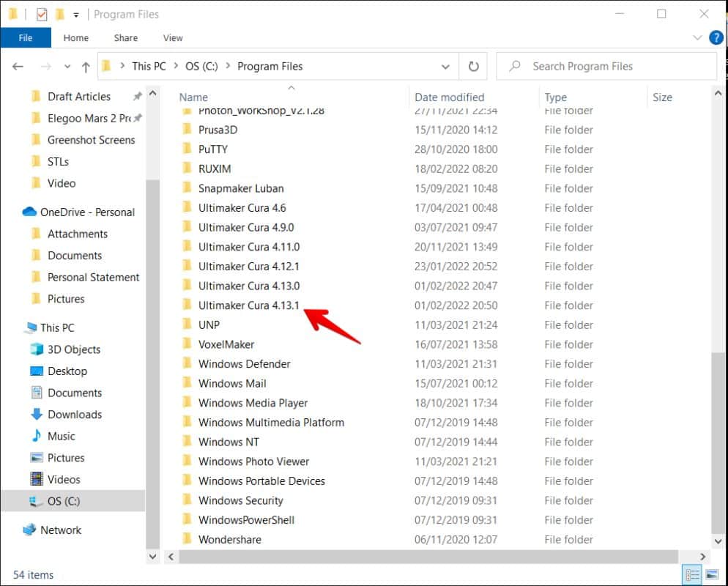Image resolution: width=728 pixels, height=586 pixels.
Task: Open the View ribbon tab
Action: (173, 37)
